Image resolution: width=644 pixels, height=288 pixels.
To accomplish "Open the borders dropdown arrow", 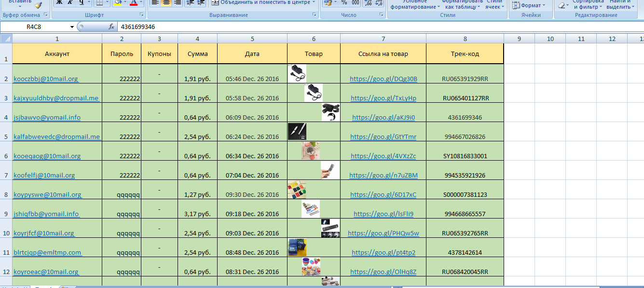I will click(107, 3).
